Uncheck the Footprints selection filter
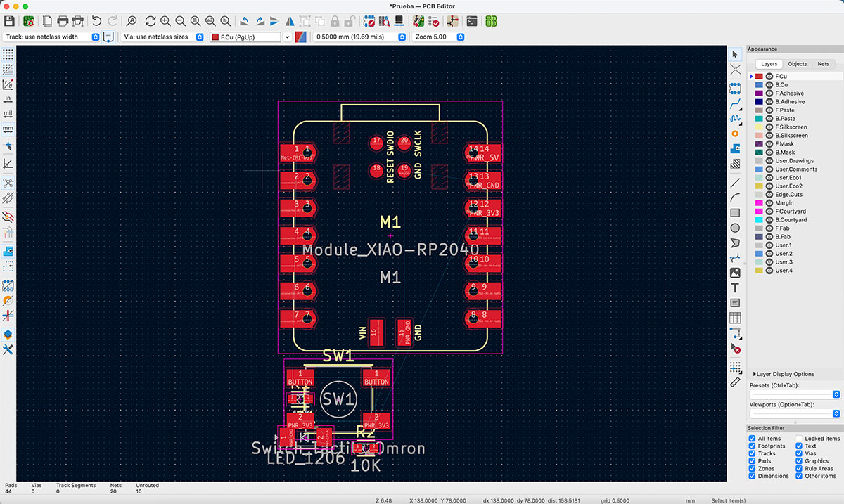Viewport: 844px width, 504px height. click(x=752, y=446)
